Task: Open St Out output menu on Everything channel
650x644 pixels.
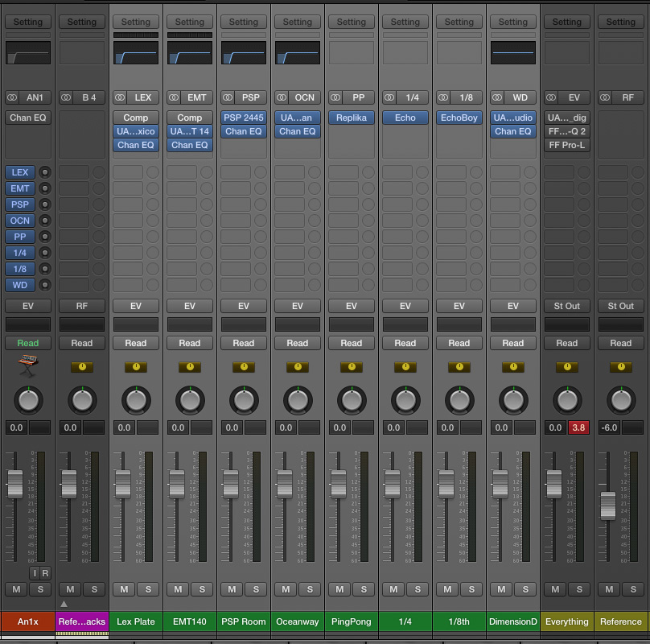Action: (x=567, y=306)
